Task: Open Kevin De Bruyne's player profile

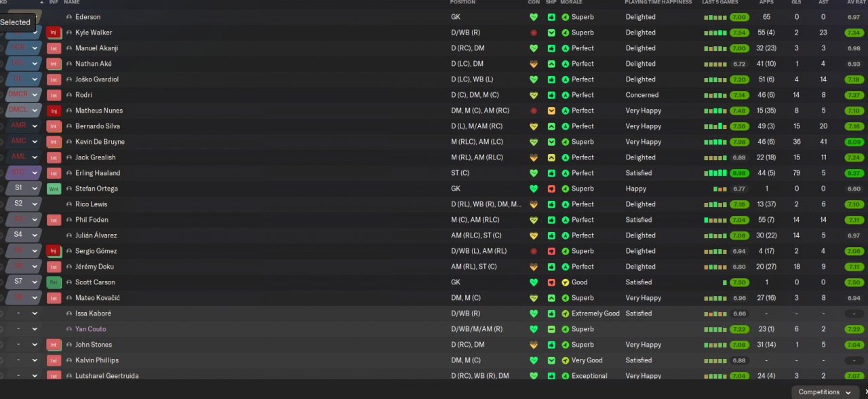Action: pyautogui.click(x=100, y=142)
